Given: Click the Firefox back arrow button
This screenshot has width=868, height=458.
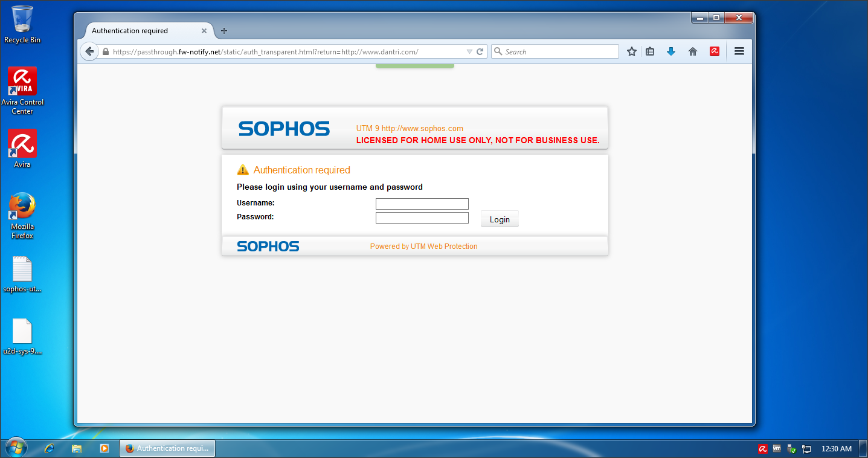Looking at the screenshot, I should tap(89, 52).
